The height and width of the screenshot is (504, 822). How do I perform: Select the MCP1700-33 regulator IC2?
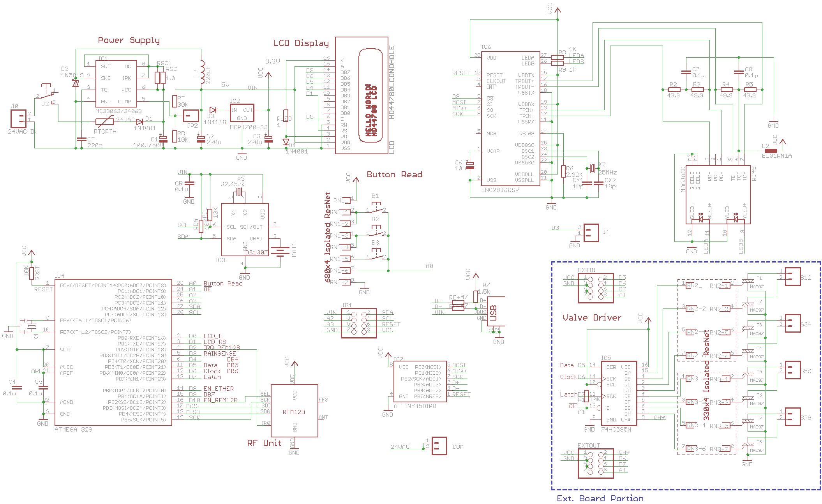click(x=242, y=113)
